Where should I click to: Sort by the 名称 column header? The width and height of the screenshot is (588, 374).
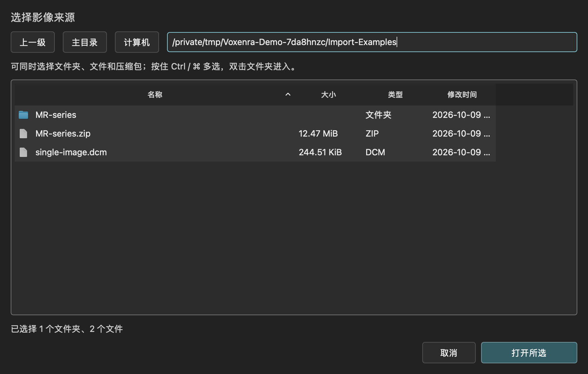[x=155, y=95]
